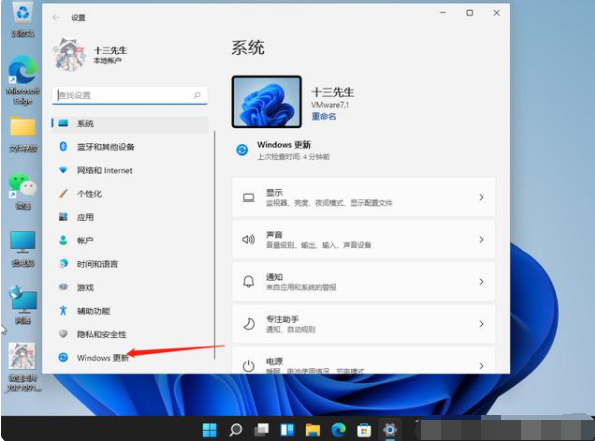Open Widgets panel from taskbar
The image size is (595, 441).
[x=287, y=430]
